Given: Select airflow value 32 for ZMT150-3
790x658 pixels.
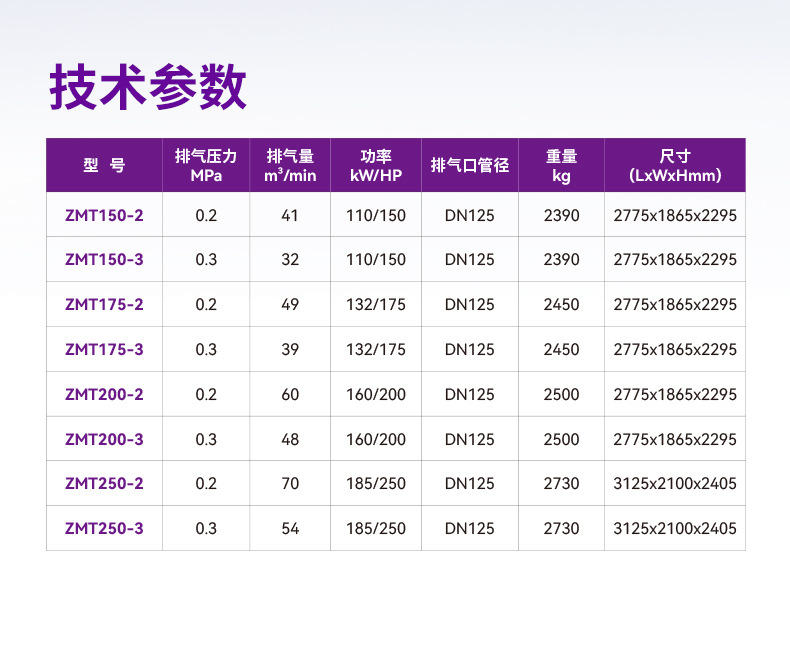Looking at the screenshot, I should [x=290, y=259].
